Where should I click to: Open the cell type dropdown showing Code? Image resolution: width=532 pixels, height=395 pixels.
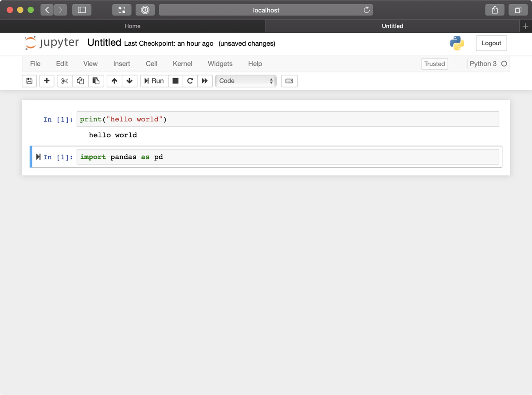click(246, 81)
